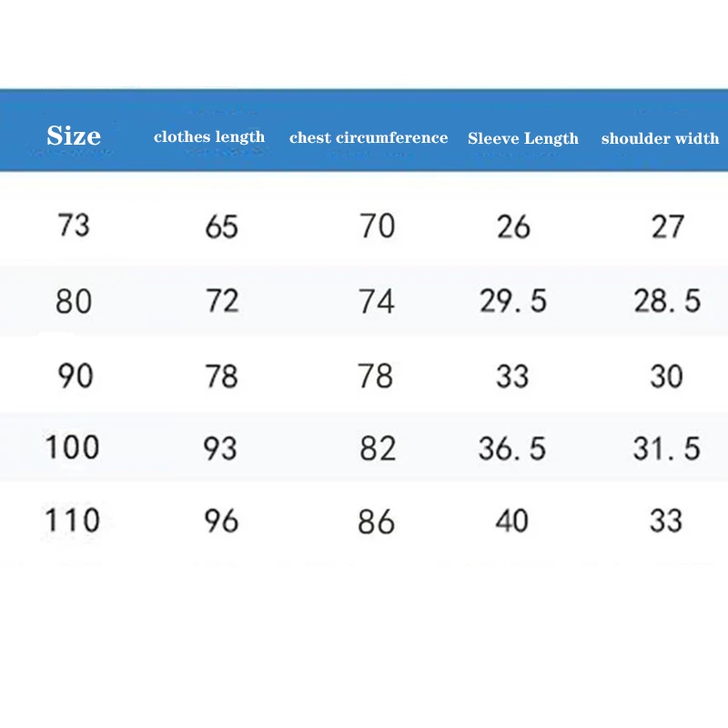728x728 pixels.
Task: Select chest circumference value 70
Action: pyautogui.click(x=377, y=226)
